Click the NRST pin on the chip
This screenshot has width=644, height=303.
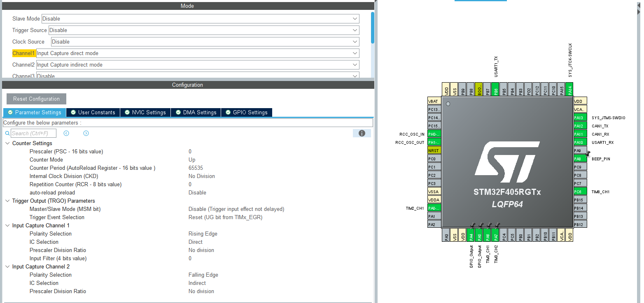click(434, 150)
